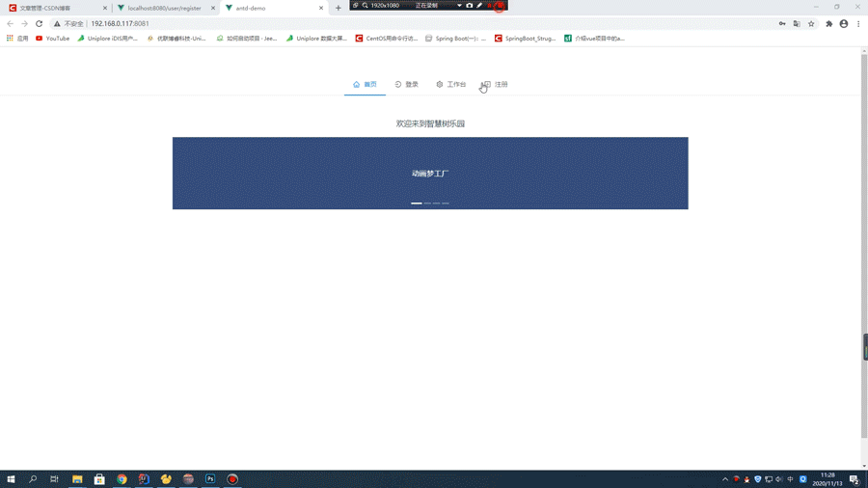This screenshot has width=868, height=488.
Task: Show hidden system tray icons
Action: [725, 479]
